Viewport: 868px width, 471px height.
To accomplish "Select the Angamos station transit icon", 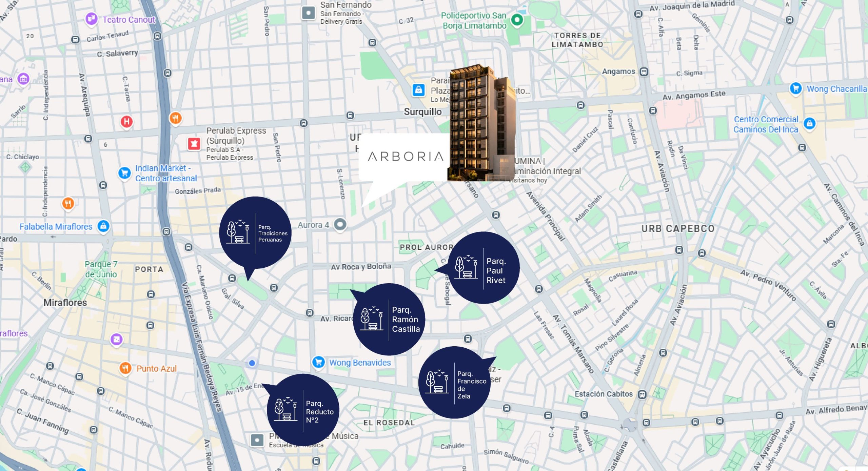I will tap(644, 72).
